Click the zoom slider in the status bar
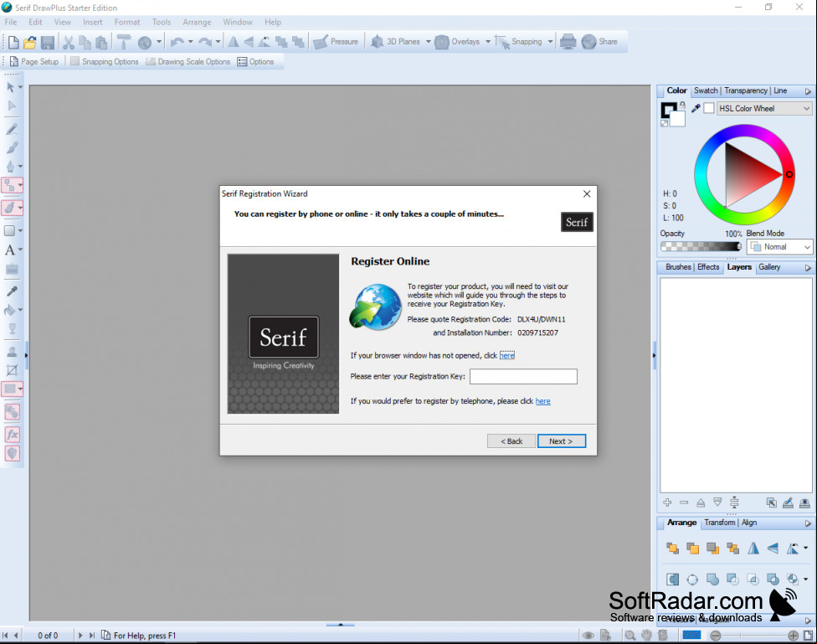Viewport: 817px width, 644px height. [x=754, y=636]
